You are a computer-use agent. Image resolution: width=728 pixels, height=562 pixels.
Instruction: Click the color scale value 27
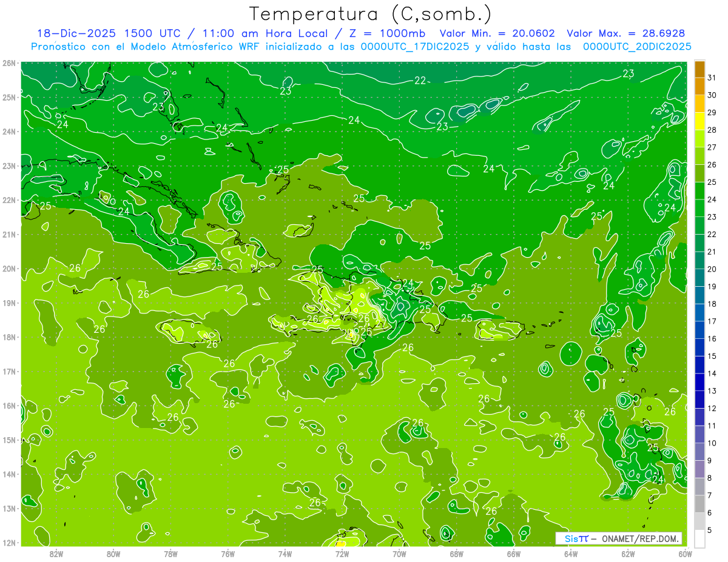(712, 147)
